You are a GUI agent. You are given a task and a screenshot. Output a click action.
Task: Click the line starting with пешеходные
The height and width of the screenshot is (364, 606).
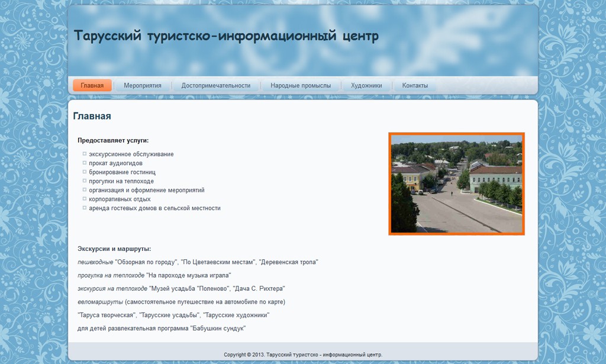click(198, 262)
